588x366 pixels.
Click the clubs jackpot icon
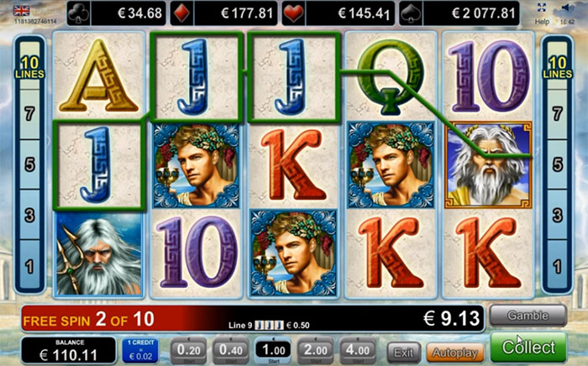pyautogui.click(x=79, y=13)
